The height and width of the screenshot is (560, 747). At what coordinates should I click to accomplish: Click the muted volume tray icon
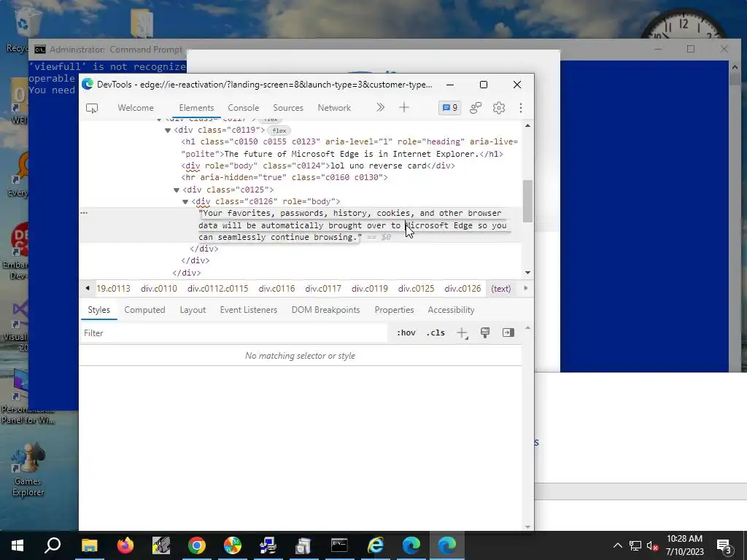652,545
